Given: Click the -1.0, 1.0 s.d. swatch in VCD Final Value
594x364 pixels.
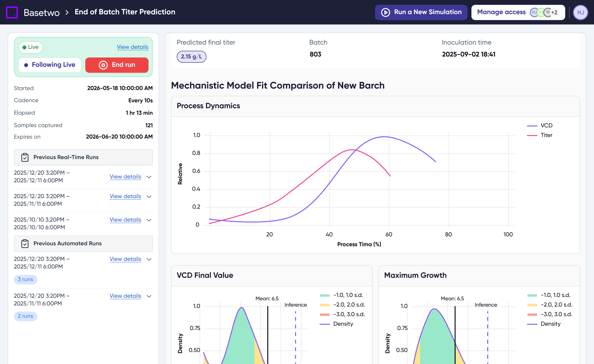Looking at the screenshot, I should 325,296.
